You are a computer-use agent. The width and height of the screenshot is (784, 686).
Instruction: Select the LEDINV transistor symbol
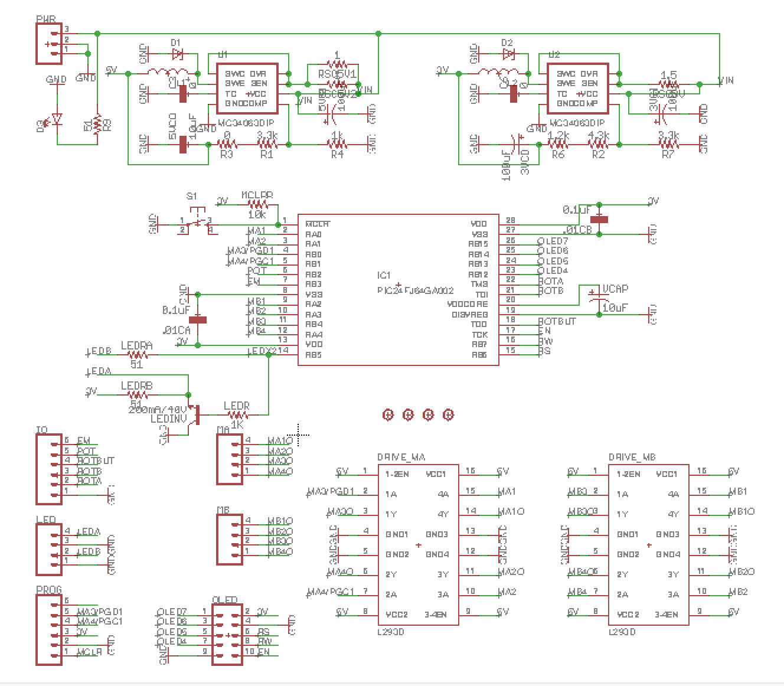pyautogui.click(x=194, y=414)
